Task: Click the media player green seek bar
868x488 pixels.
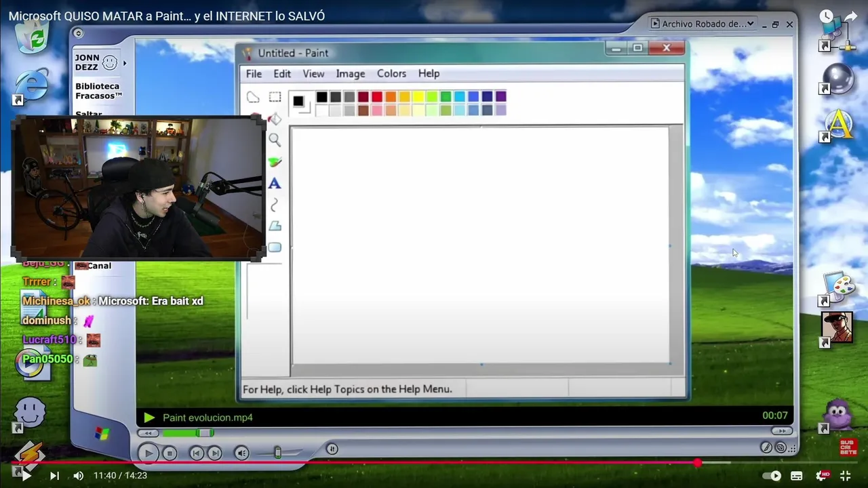Action: [x=187, y=433]
